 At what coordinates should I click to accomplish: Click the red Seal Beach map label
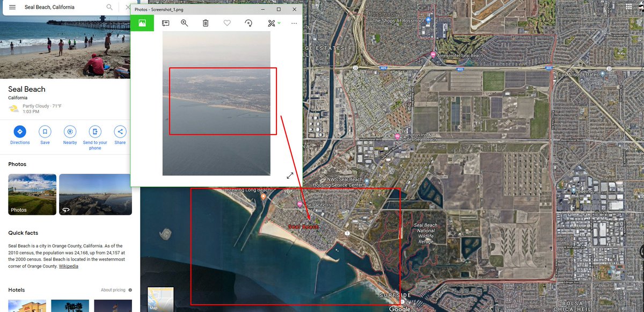303,227
